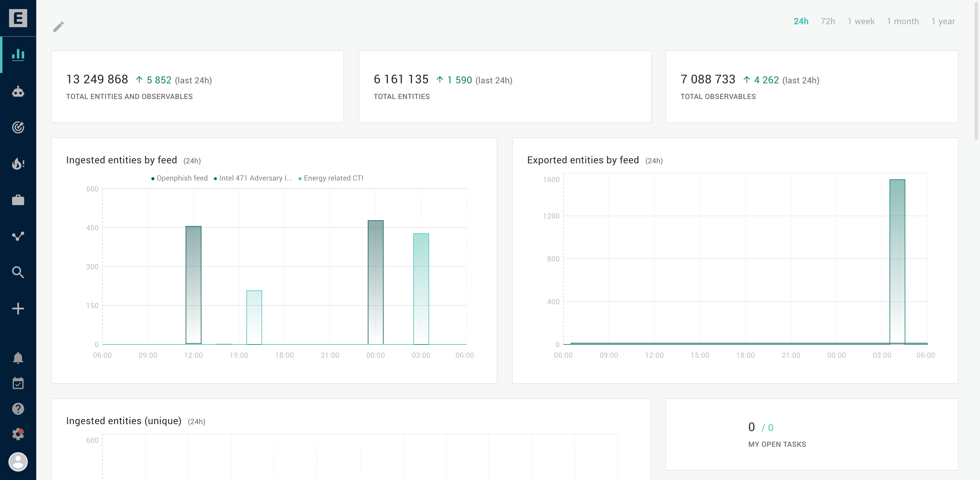Switch the time range to 72h
This screenshot has height=480, width=980.
point(827,21)
